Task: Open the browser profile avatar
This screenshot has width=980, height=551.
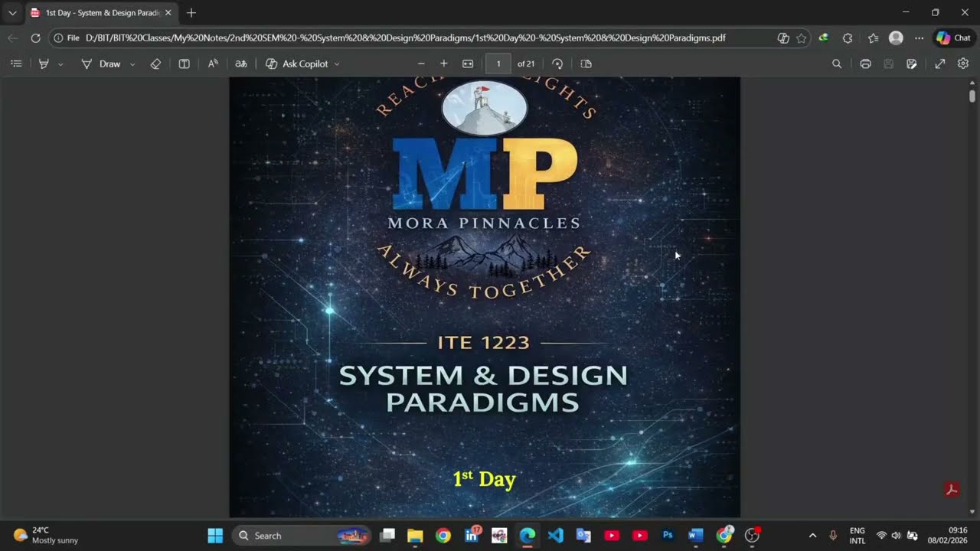Action: [x=896, y=37]
